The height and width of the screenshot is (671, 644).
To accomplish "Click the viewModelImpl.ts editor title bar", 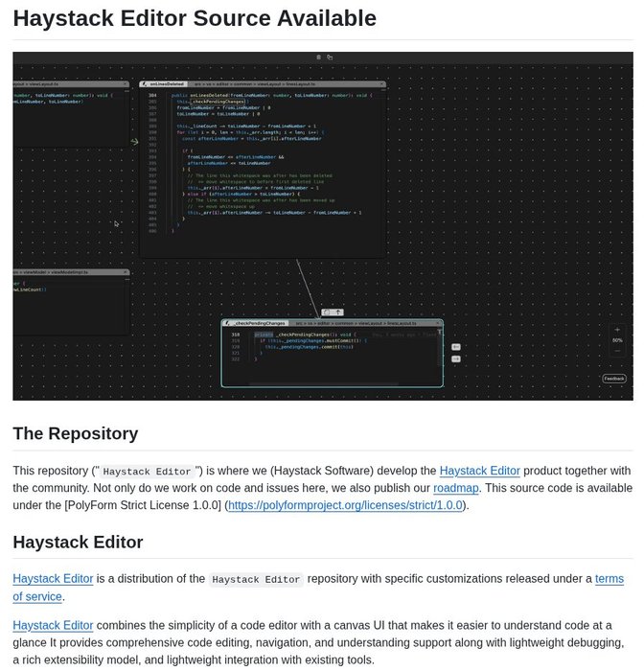I will coord(71,272).
